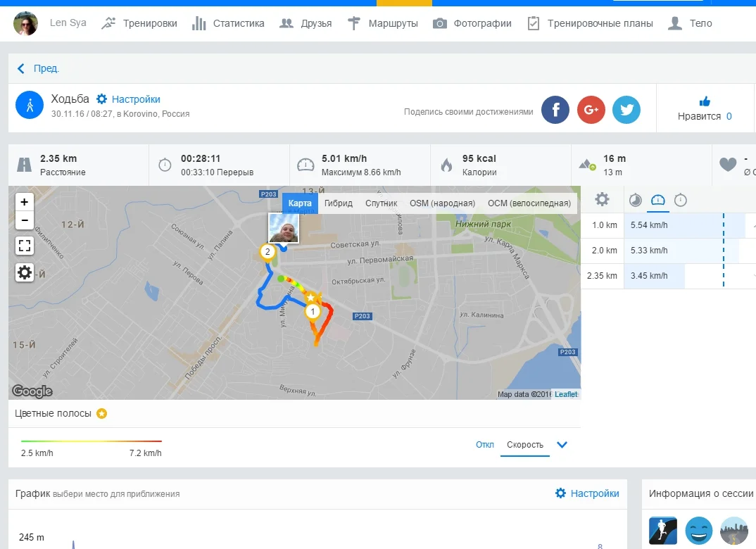Show splits by stopwatch time icon

coord(681,200)
